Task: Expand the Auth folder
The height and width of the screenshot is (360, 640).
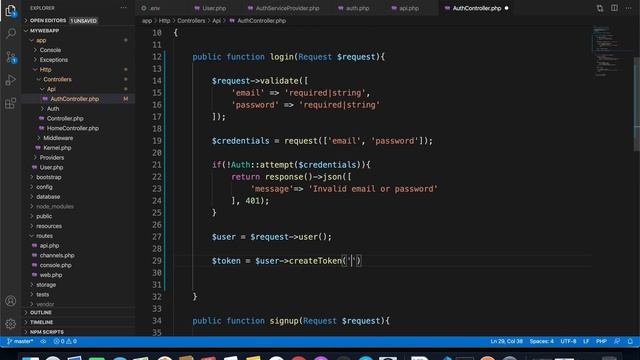Action: [x=53, y=109]
